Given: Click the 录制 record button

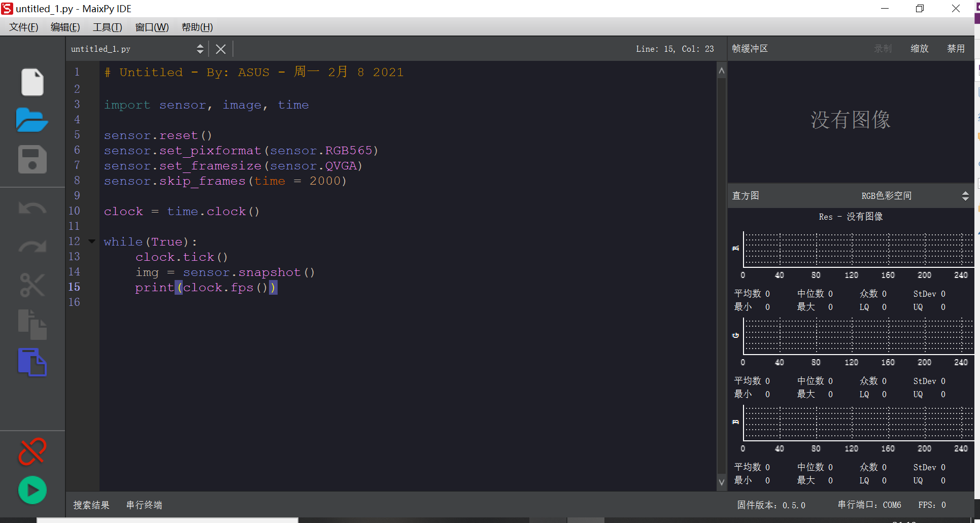Looking at the screenshot, I should pyautogui.click(x=883, y=49).
